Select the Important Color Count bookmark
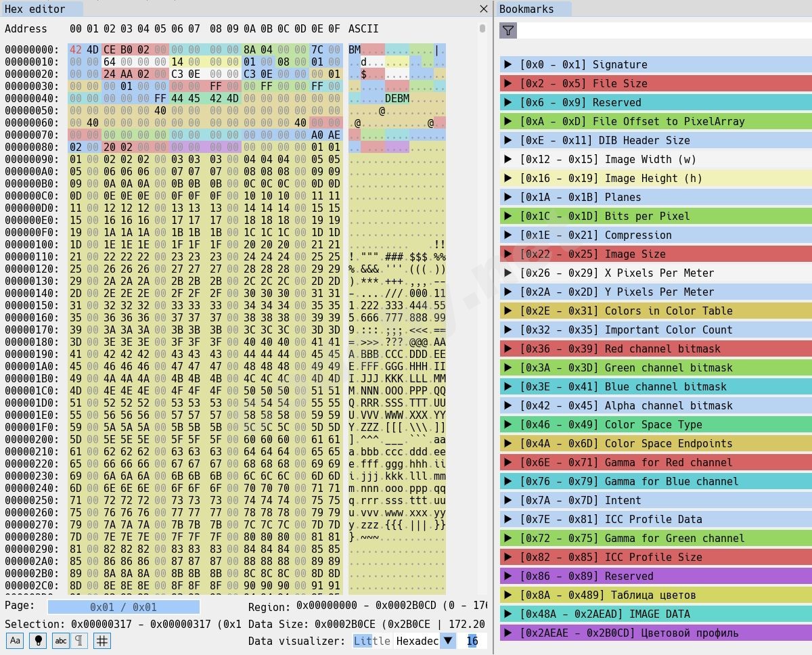 [x=656, y=330]
